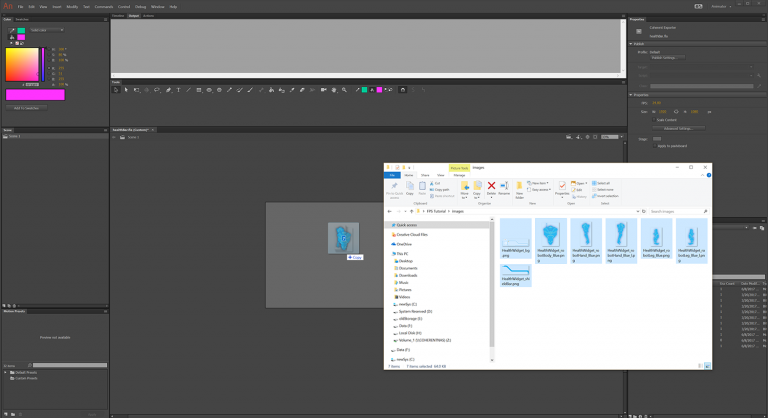Select the Lasso tool

pyautogui.click(x=157, y=90)
